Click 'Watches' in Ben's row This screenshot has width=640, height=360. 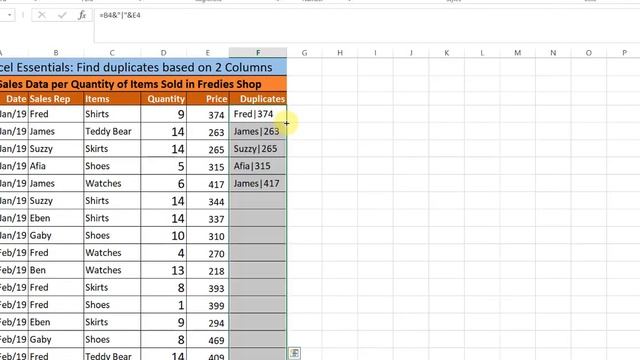(112, 270)
